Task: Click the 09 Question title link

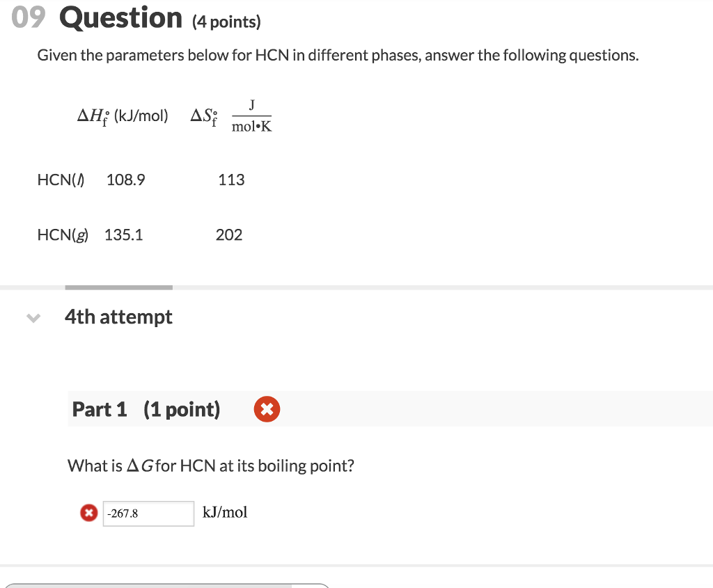Action: coord(97,18)
